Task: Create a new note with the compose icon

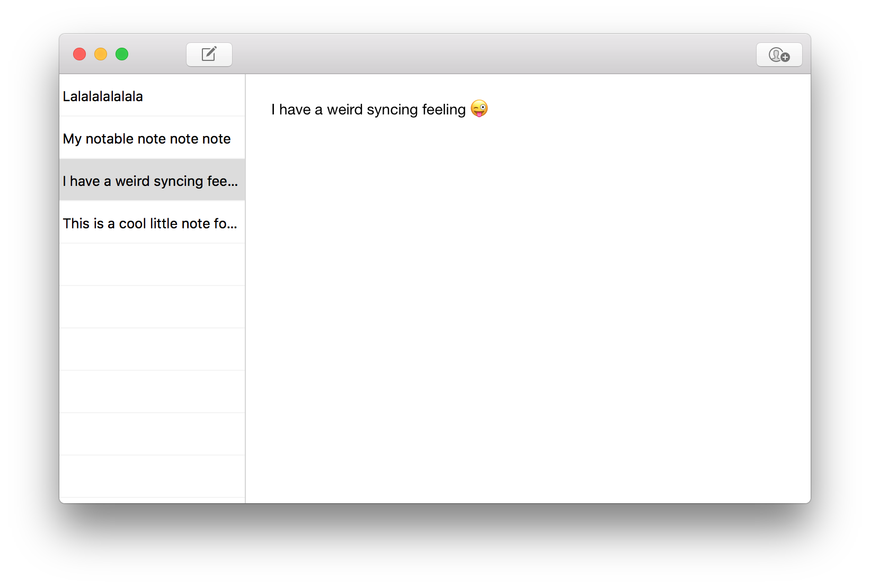Action: [209, 55]
